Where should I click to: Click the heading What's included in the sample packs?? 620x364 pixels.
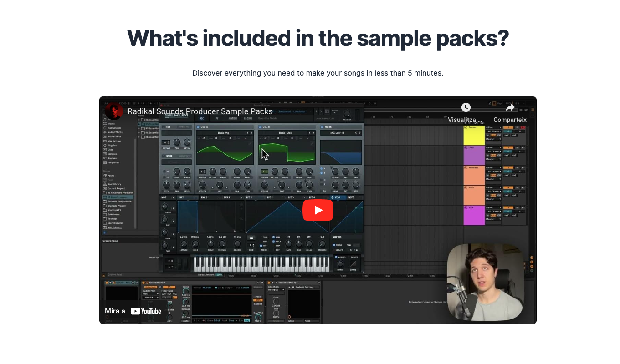coord(318,38)
